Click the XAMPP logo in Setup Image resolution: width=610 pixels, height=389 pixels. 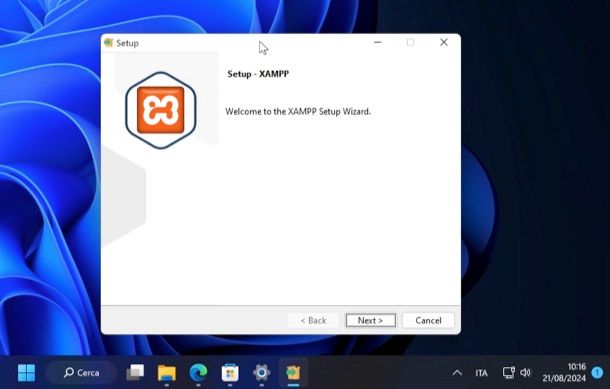[x=161, y=110]
